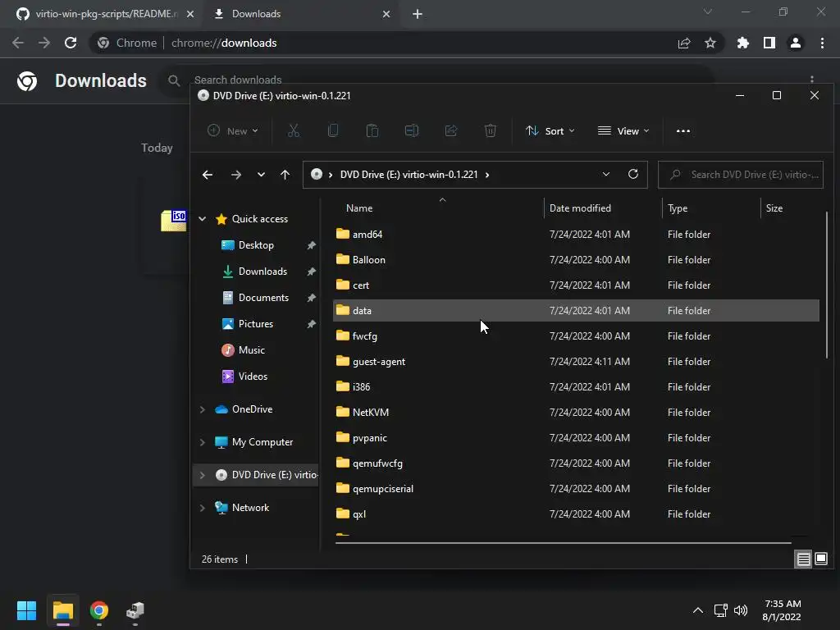Screen dimensions: 840x630
Task: Go up one folder level in Explorer
Action: click(285, 175)
